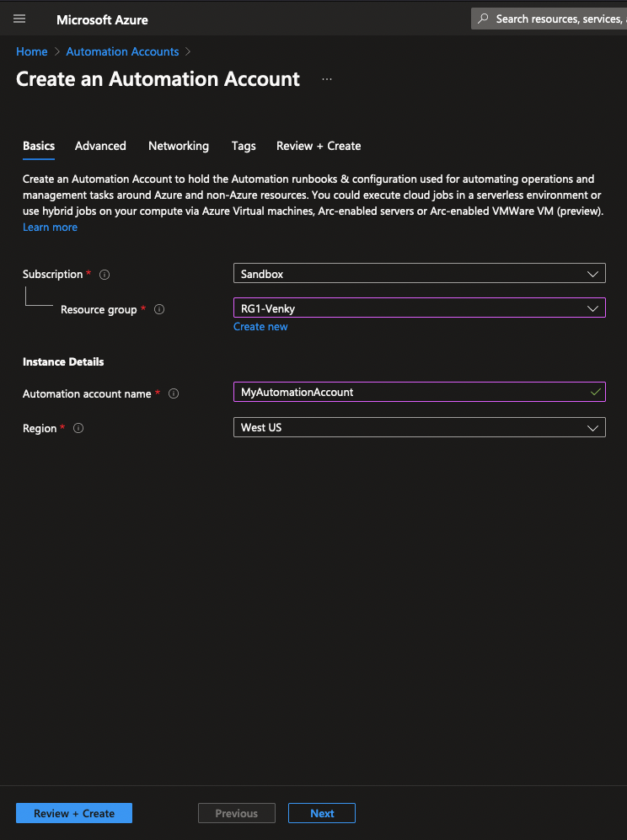Go to Automation Accounts breadcrumb
Viewport: 627px width, 840px height.
tap(122, 51)
